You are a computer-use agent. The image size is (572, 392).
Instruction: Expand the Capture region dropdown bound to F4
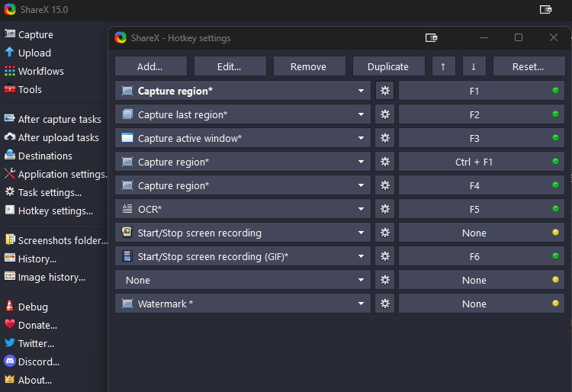[362, 185]
